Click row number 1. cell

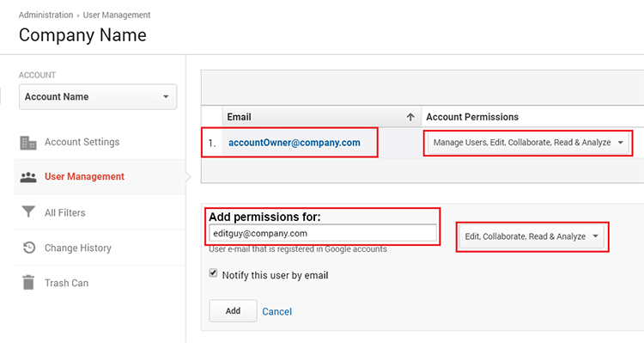point(212,143)
